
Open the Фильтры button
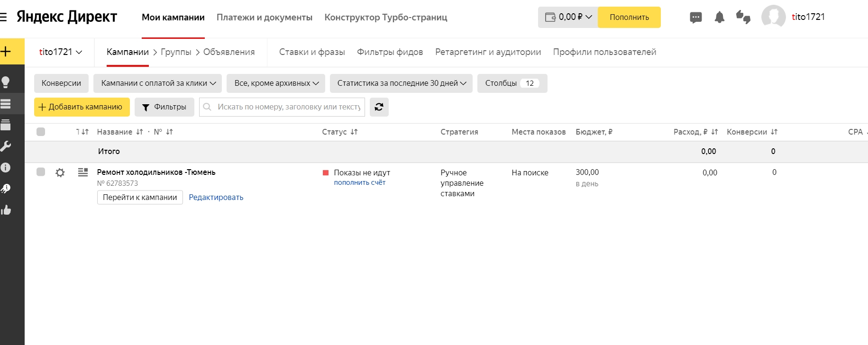click(164, 107)
